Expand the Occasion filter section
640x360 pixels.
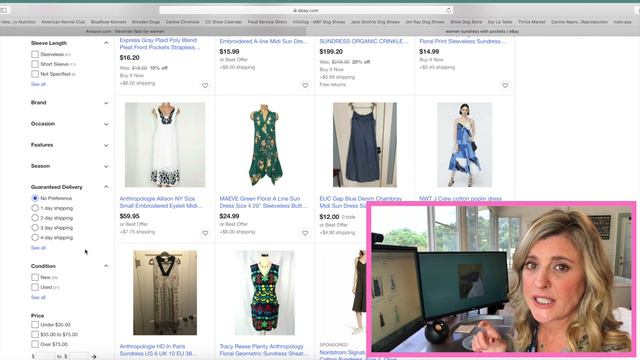(x=106, y=124)
